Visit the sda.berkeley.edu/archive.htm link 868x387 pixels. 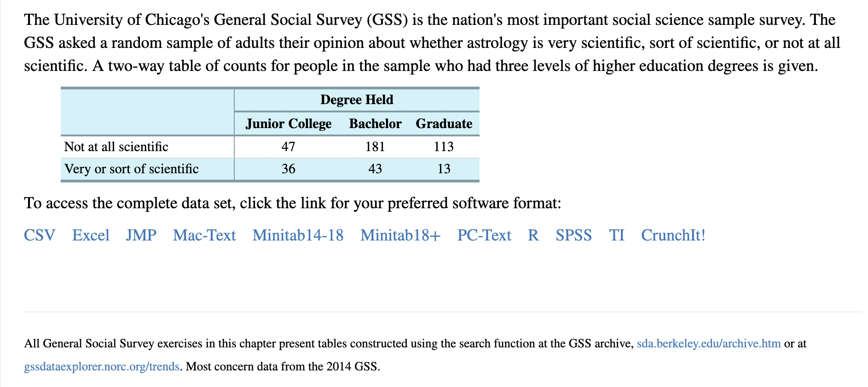click(x=709, y=344)
